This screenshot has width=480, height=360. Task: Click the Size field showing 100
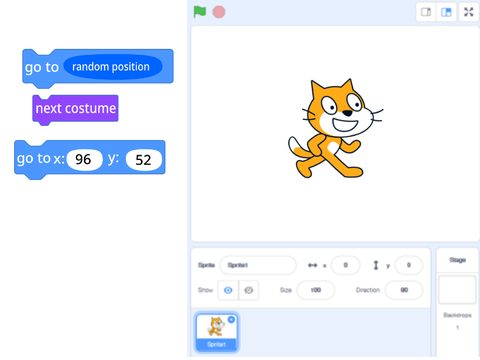click(x=316, y=290)
